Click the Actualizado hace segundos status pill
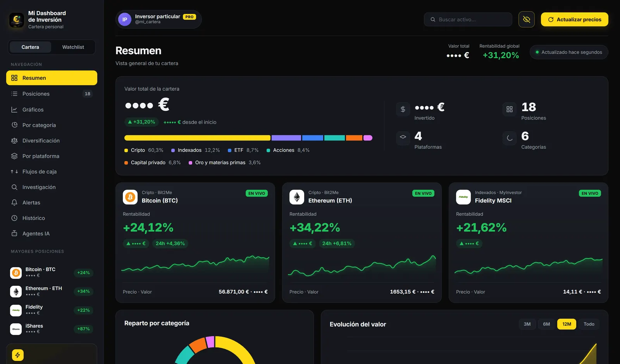Image resolution: width=620 pixels, height=364 pixels. tap(569, 52)
